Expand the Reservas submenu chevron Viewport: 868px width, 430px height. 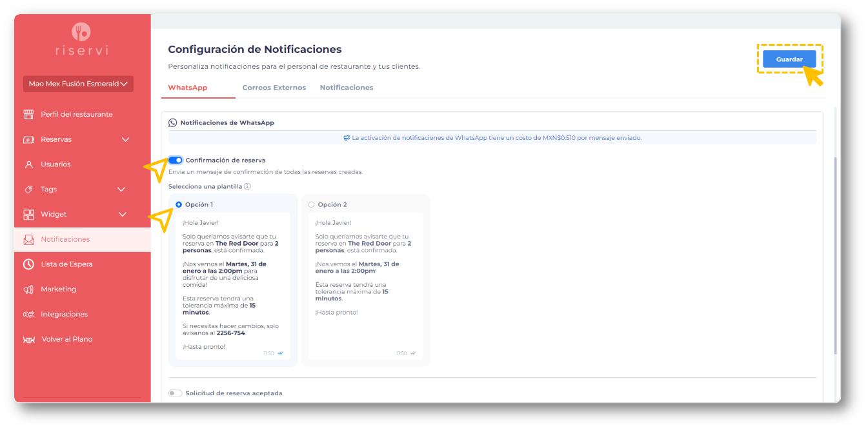tap(126, 139)
